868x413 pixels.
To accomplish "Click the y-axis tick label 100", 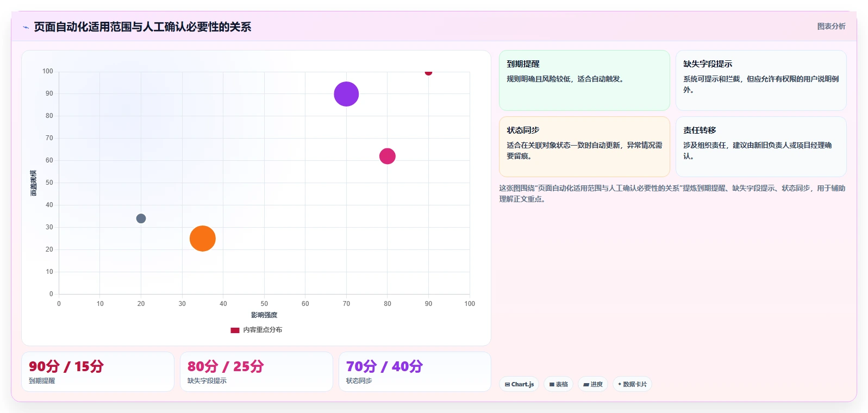I will (x=48, y=71).
